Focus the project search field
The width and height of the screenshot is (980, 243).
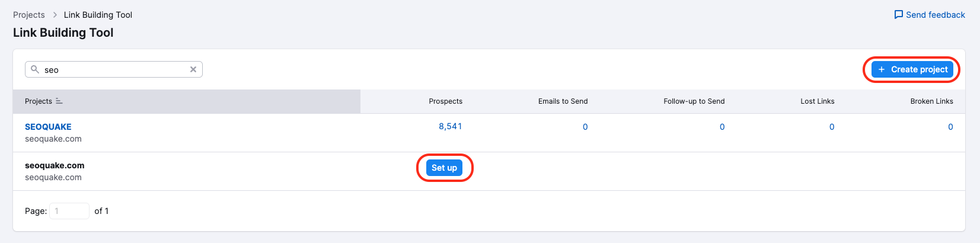coord(116,69)
